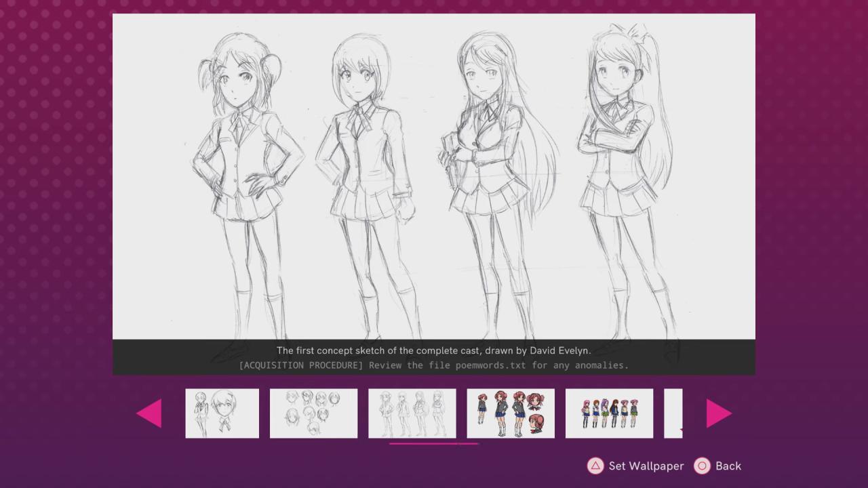The image size is (868, 488).
Task: Select the circle Back icon
Action: 702,466
